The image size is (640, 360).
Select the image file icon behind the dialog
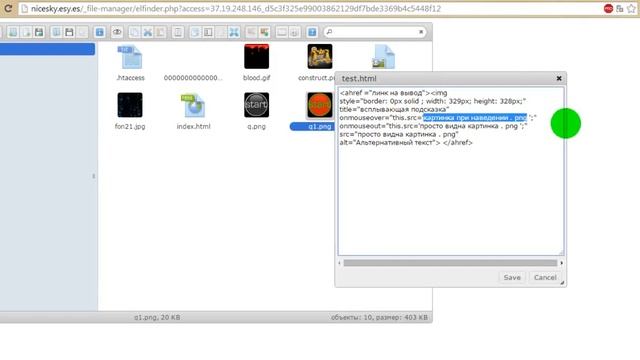(x=383, y=57)
